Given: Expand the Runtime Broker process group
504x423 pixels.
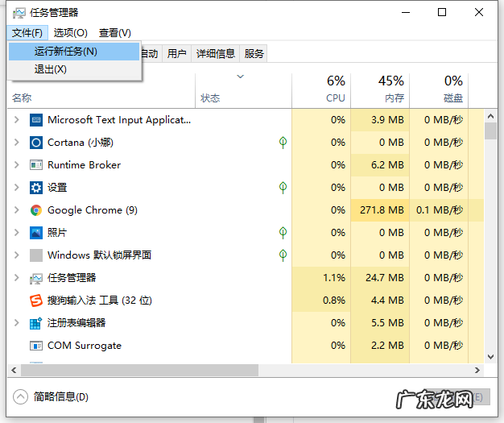Looking at the screenshot, I should point(17,165).
